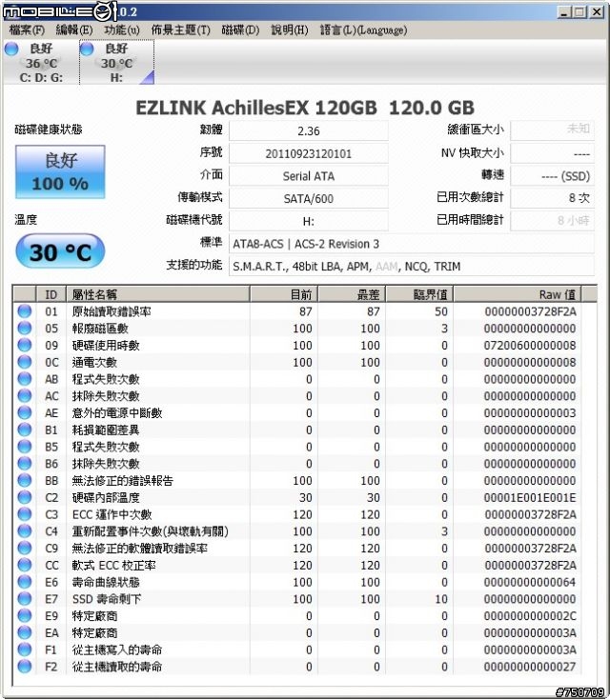This screenshot has height=700, width=610.
Task: Click status icon of attribute C2
Action: 25,497
